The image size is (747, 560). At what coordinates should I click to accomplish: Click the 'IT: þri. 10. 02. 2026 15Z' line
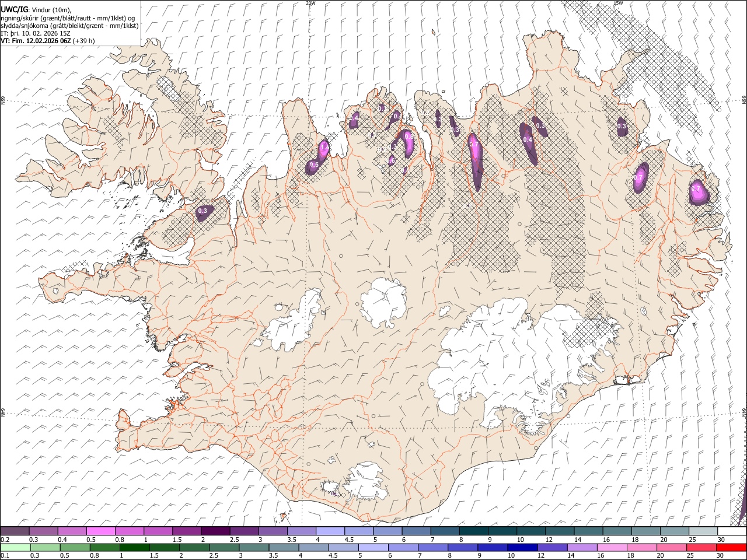(x=35, y=33)
